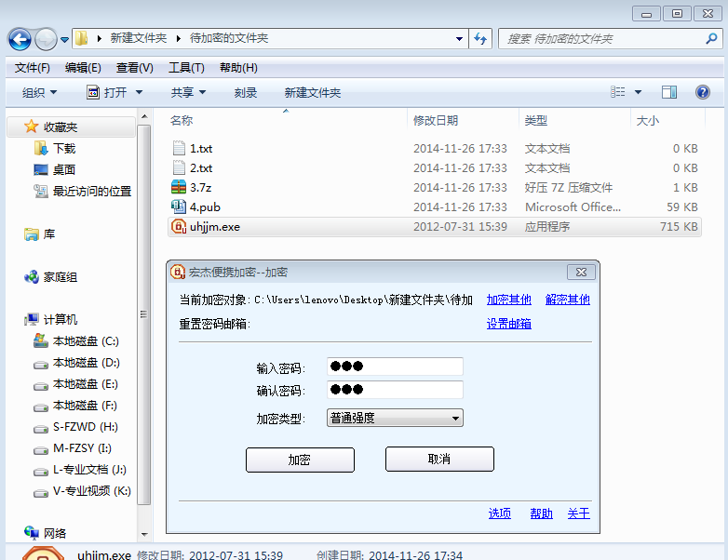Open 桌面 in the navigation pane

pos(55,170)
